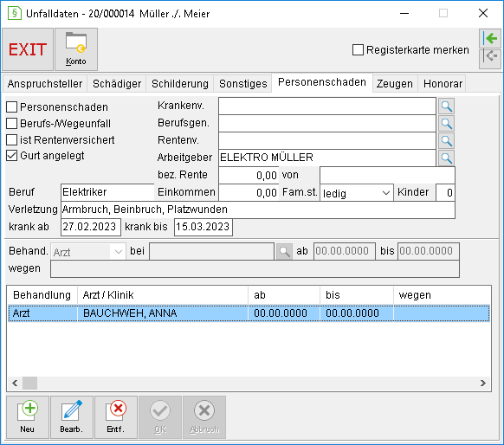504x445 pixels.
Task: Click Neu to add new treatment
Action: [28, 417]
